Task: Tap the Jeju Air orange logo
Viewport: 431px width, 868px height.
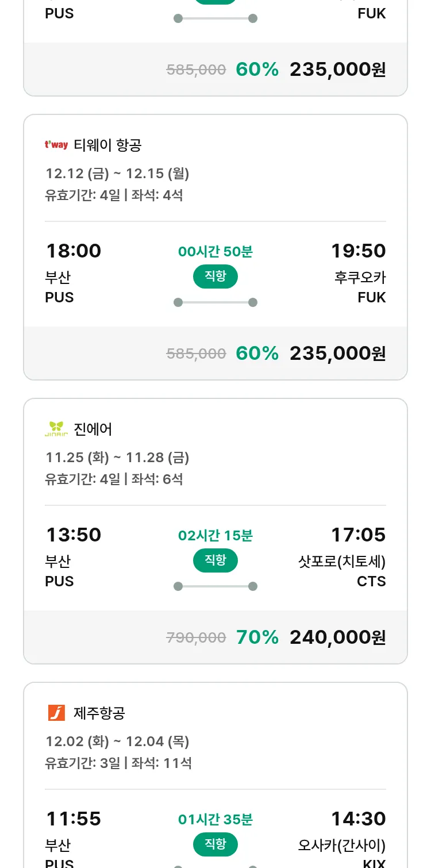Action: click(x=56, y=713)
